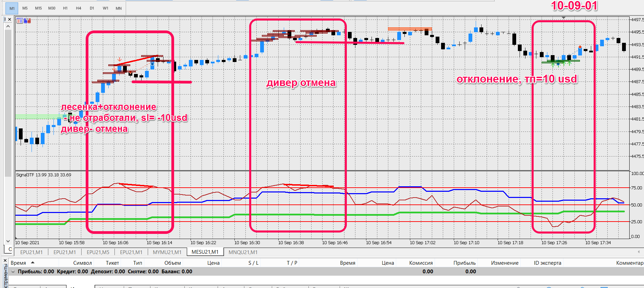Image resolution: width=644 pixels, height=288 pixels.
Task: Click the 4485.5 price scale label
Action: 637,94
